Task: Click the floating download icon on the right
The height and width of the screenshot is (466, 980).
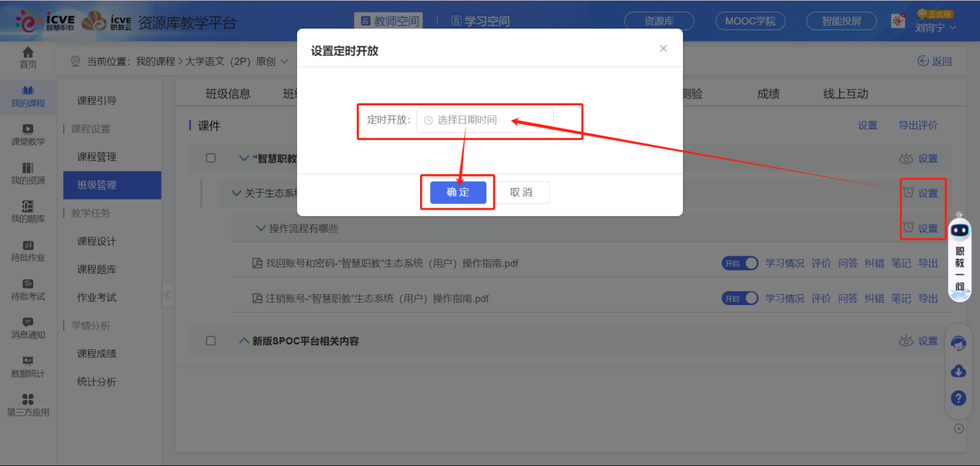Action: (958, 371)
